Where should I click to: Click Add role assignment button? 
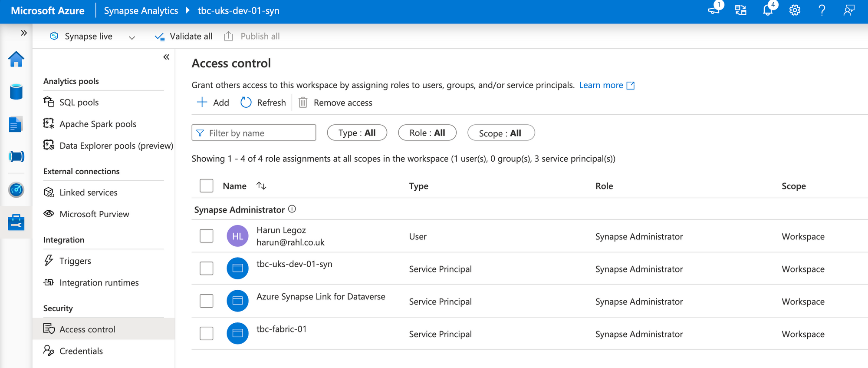point(213,103)
